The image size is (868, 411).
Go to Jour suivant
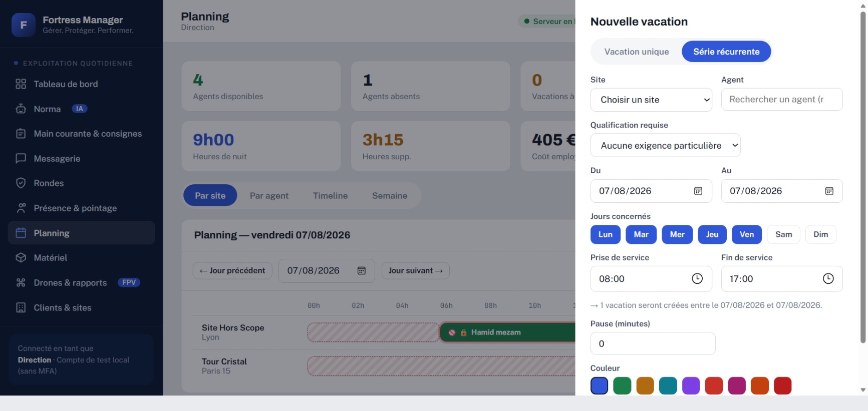pos(416,271)
